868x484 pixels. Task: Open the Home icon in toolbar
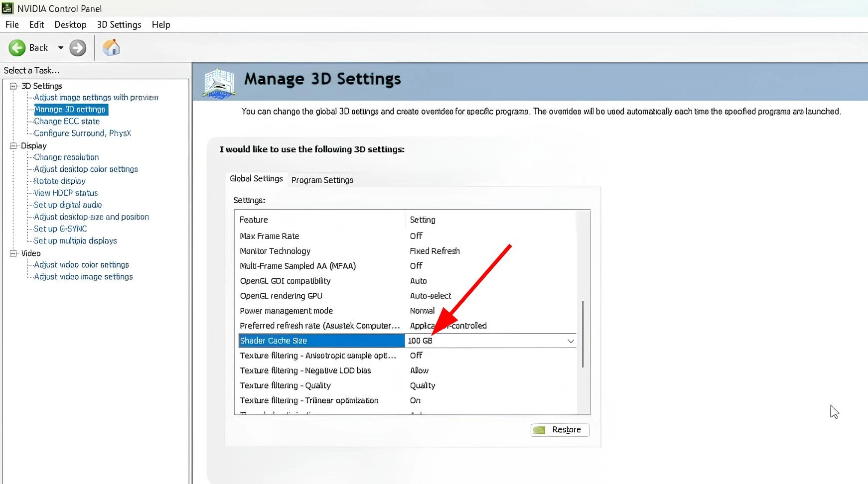pos(111,48)
